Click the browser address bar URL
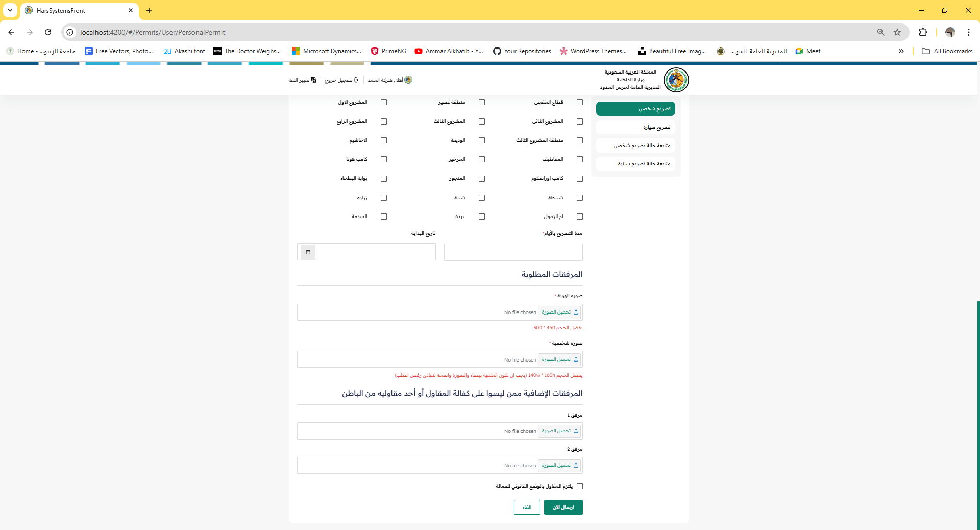980x530 pixels. 153,32
